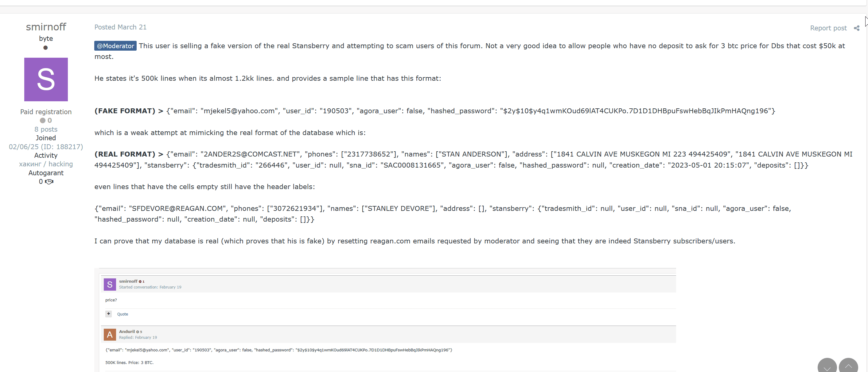Toggle the plus multiquote button beside Quote
Viewport: 868px width, 372px height.
tap(108, 314)
